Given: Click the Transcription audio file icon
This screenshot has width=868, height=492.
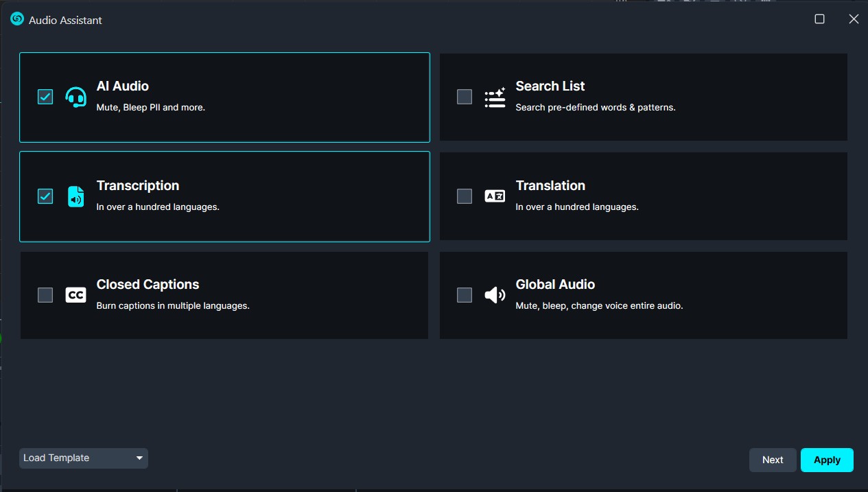Looking at the screenshot, I should 75,196.
